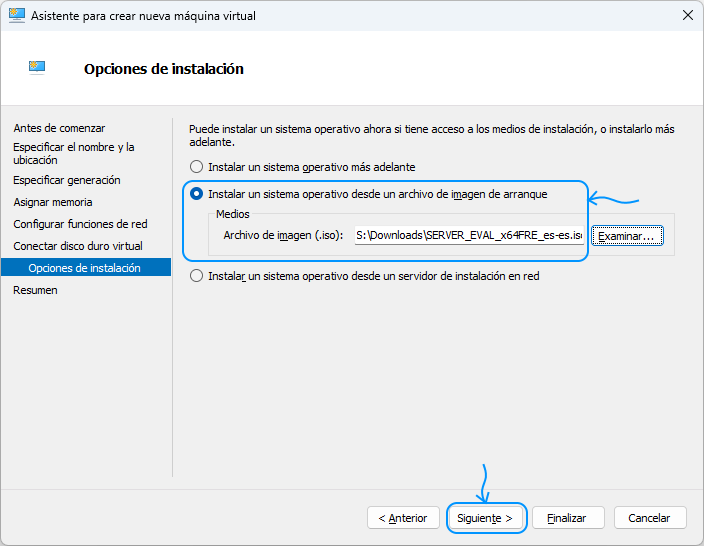Screen dimensions: 704x546
Task: Click the ISO image file path field
Action: 469,235
